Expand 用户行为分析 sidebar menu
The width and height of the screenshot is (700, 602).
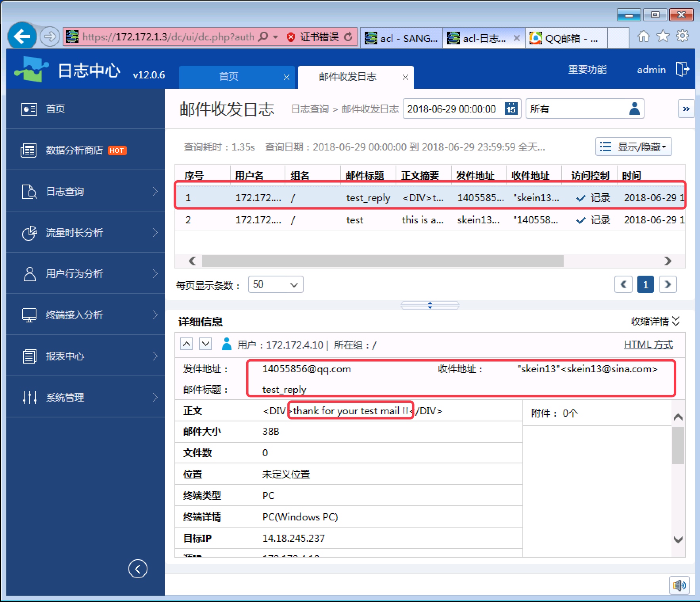pyautogui.click(x=86, y=274)
